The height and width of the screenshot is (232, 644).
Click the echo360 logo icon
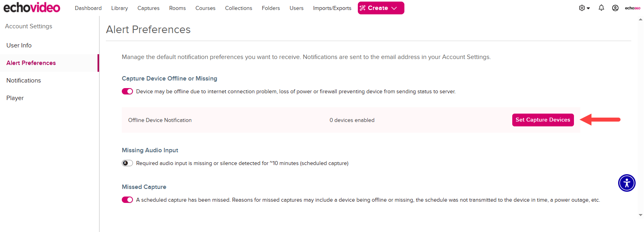632,8
